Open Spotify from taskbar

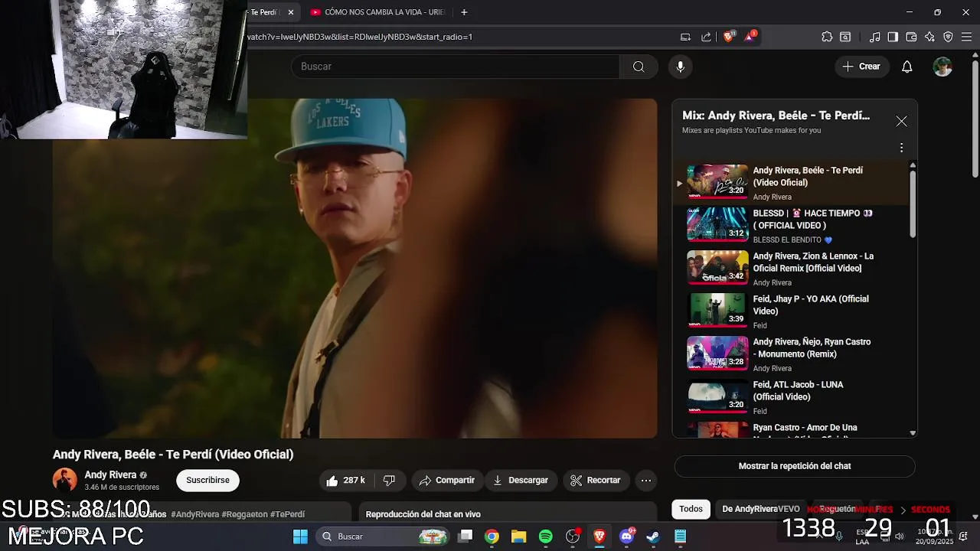[545, 536]
